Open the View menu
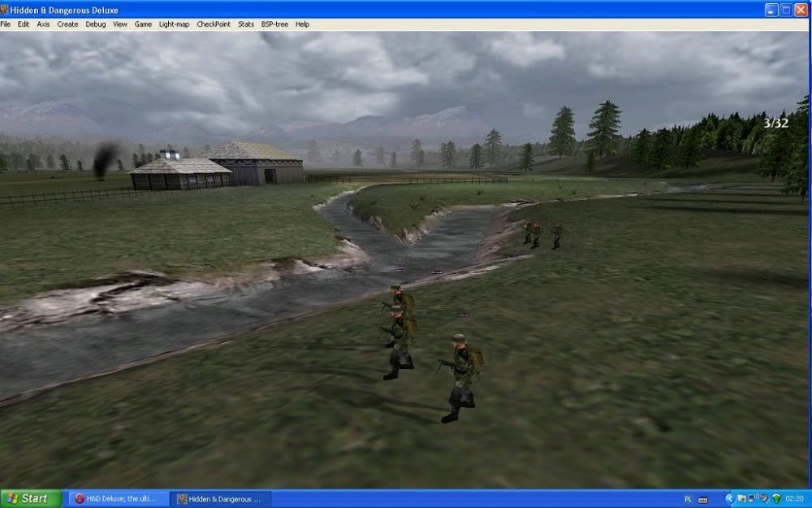 (x=120, y=24)
